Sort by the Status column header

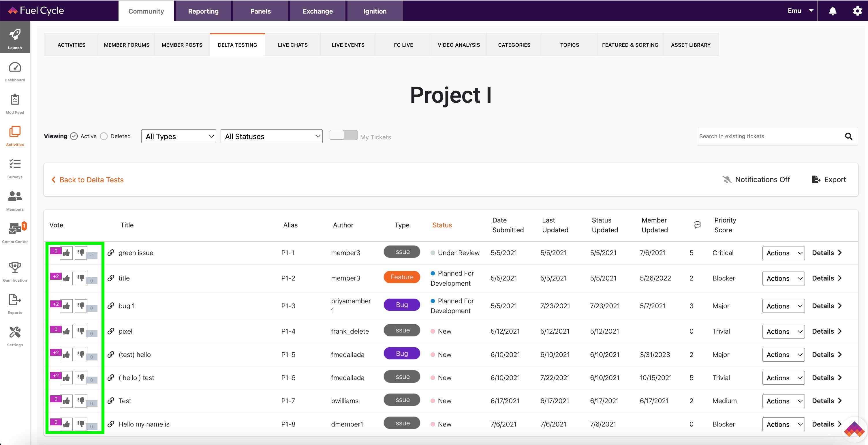(x=442, y=225)
